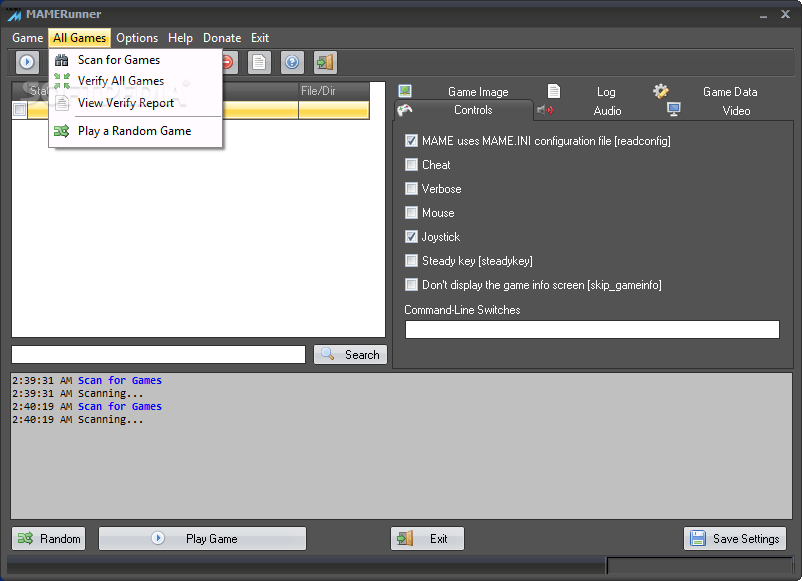Click the Save Settings button

735,539
